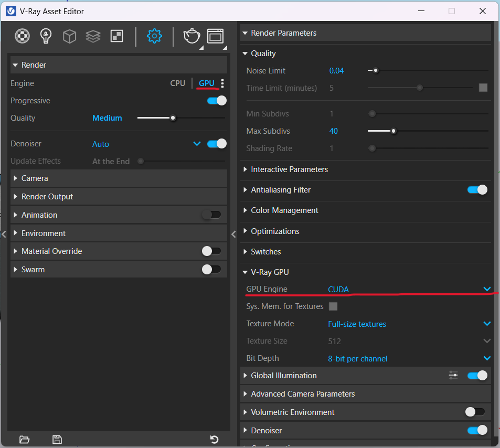Disable the Progressive toggle
This screenshot has width=500, height=448.
coord(217,101)
